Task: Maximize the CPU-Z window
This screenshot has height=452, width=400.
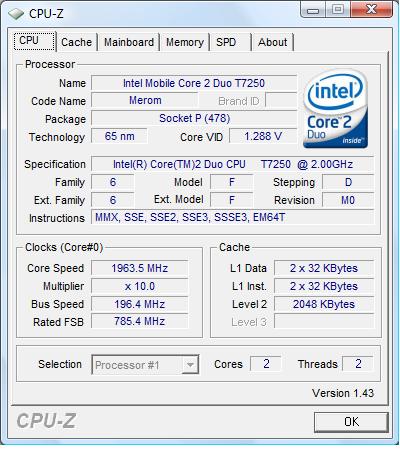Action: point(338,9)
